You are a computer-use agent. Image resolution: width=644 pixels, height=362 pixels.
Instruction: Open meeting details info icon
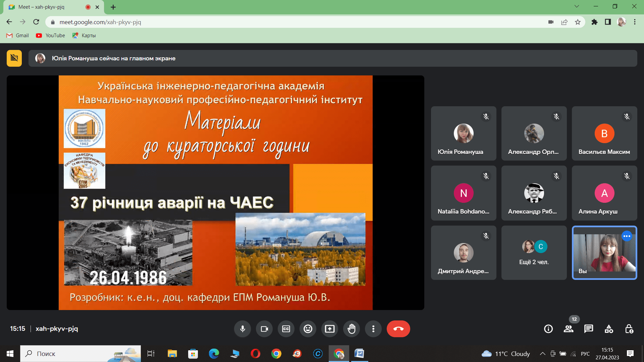[x=548, y=329]
